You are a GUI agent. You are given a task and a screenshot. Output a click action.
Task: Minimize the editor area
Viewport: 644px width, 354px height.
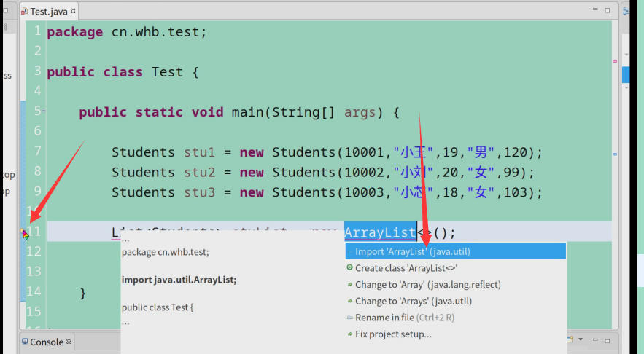point(595,9)
